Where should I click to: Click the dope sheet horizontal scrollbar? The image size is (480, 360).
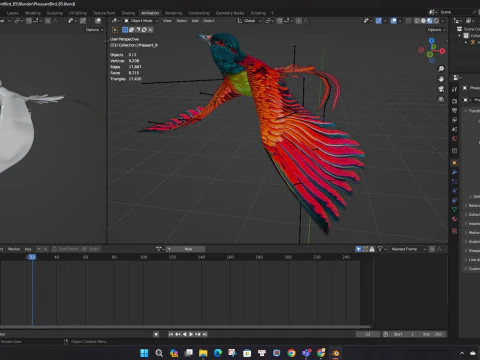185,327
